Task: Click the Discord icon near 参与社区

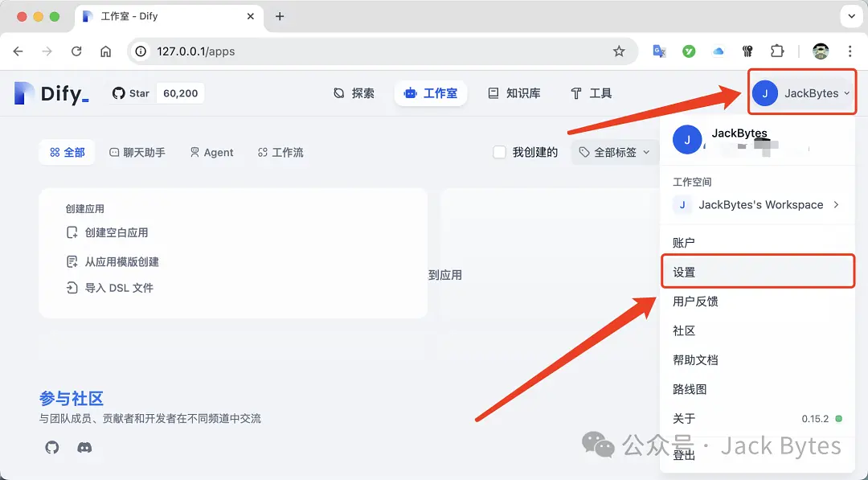Action: (84, 448)
